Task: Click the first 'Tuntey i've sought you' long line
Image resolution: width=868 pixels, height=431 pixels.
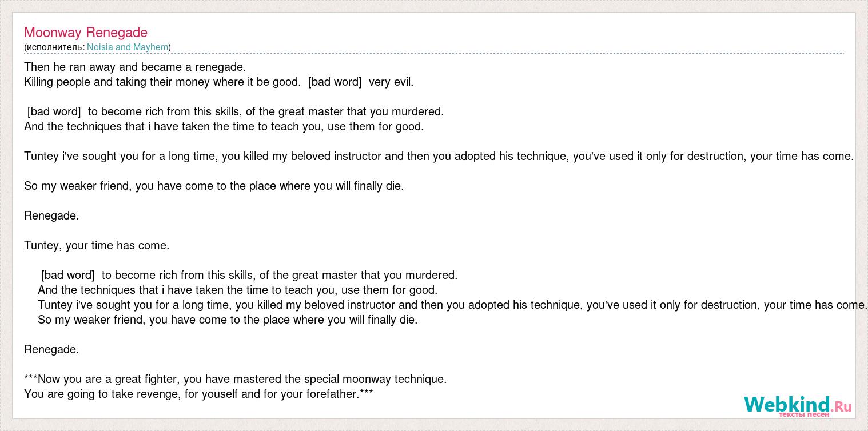Action: [x=439, y=156]
